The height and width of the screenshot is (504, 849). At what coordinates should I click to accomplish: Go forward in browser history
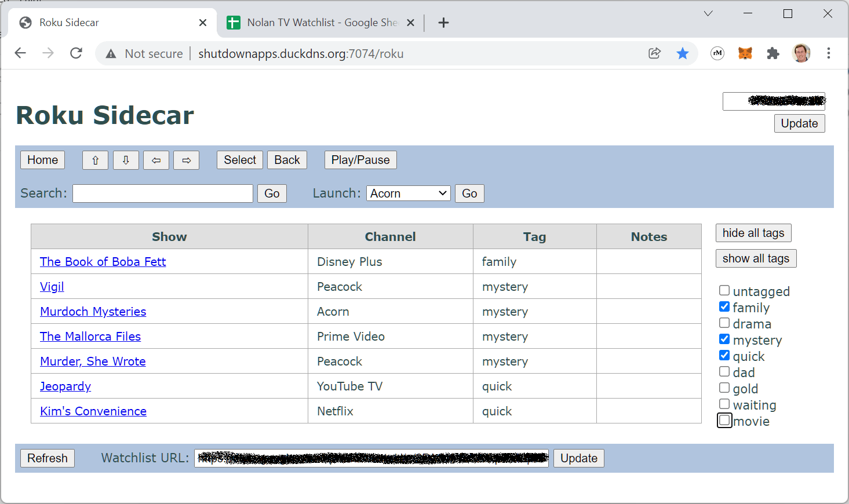click(x=48, y=53)
